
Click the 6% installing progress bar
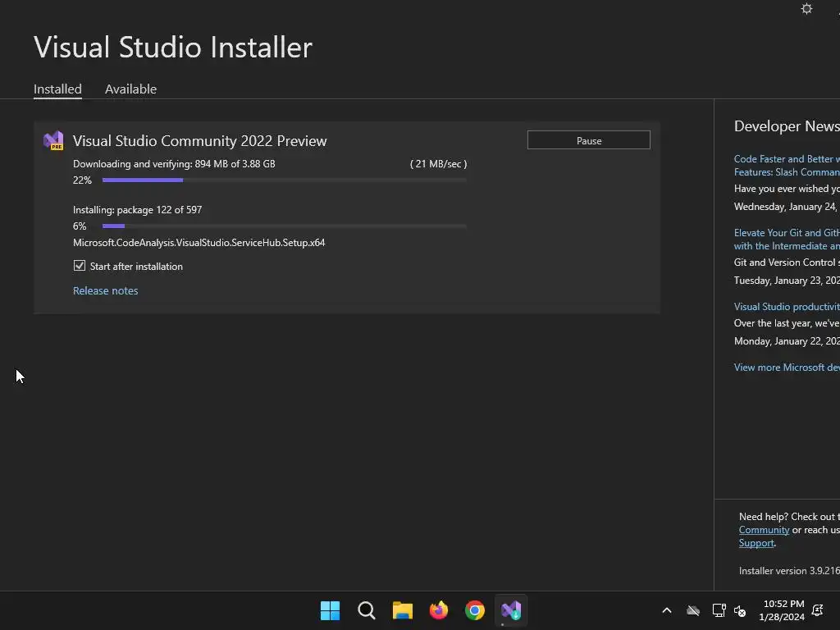pos(285,226)
